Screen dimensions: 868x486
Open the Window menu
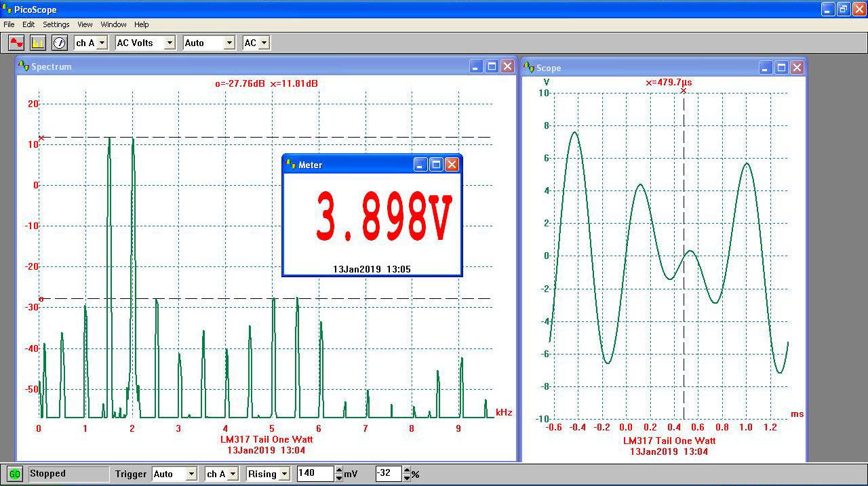click(113, 24)
